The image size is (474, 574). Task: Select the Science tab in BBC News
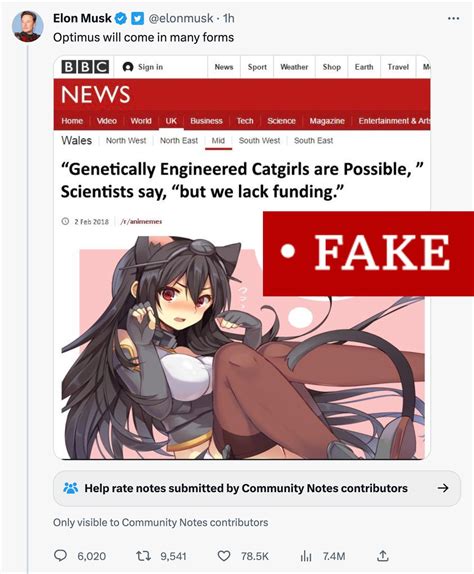point(281,121)
